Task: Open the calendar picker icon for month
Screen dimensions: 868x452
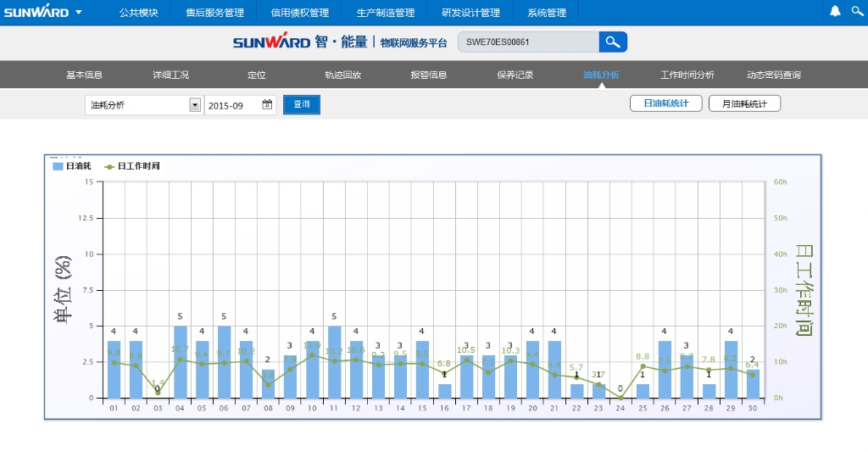Action: click(267, 104)
